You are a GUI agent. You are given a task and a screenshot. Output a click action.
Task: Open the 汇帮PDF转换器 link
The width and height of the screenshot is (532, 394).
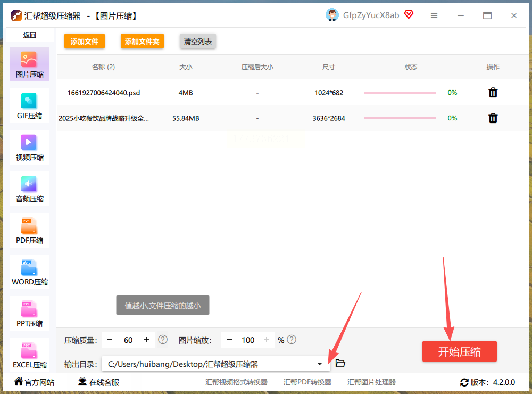click(307, 382)
